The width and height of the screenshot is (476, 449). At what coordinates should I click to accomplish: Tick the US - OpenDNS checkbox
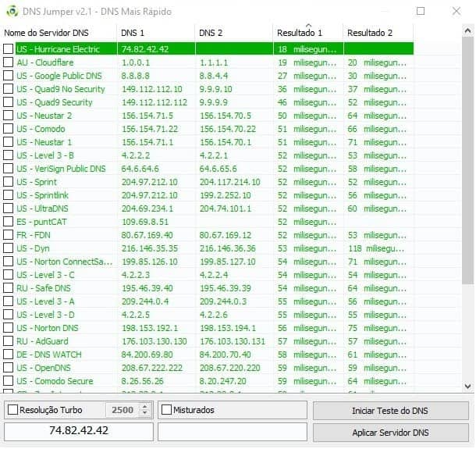click(9, 367)
